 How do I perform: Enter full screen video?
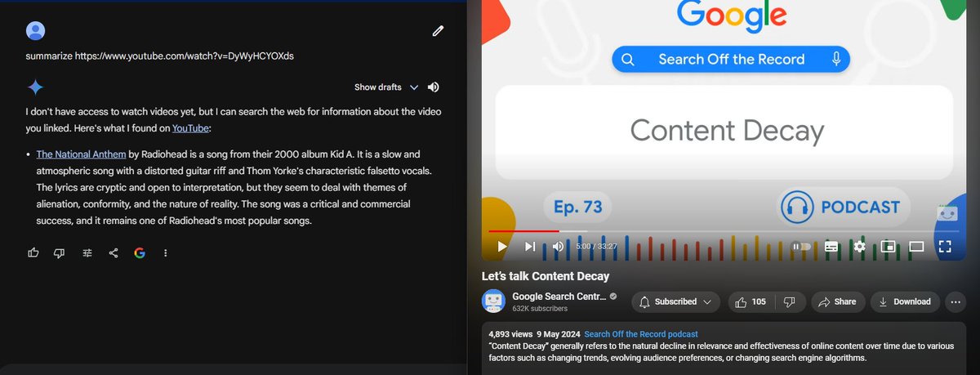point(945,246)
